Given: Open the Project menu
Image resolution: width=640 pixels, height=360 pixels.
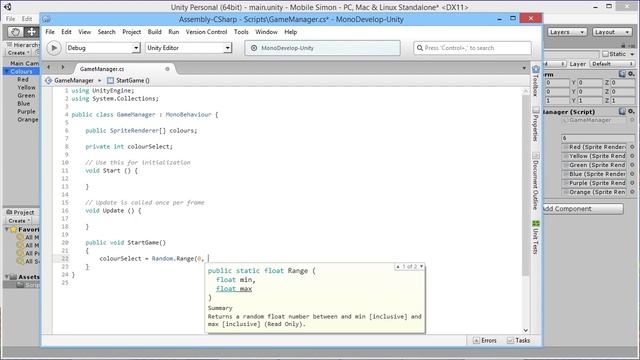Looking at the screenshot, I should pos(131,32).
